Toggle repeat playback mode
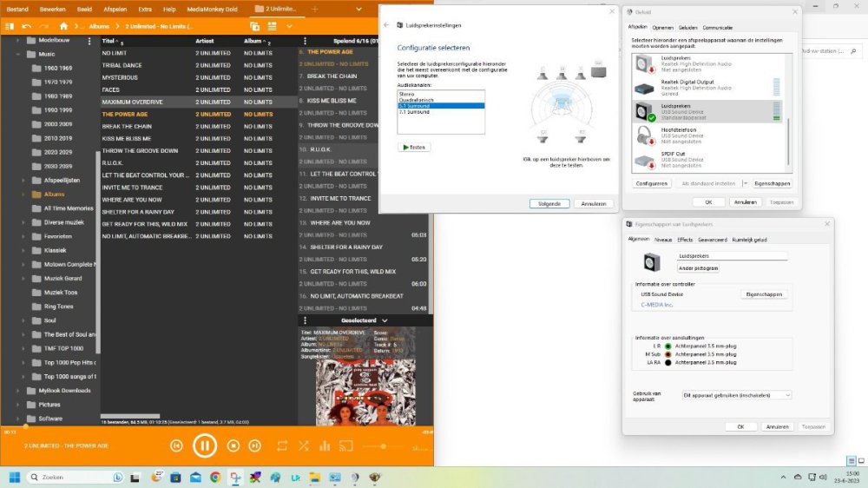The image size is (868, 488). (x=282, y=445)
